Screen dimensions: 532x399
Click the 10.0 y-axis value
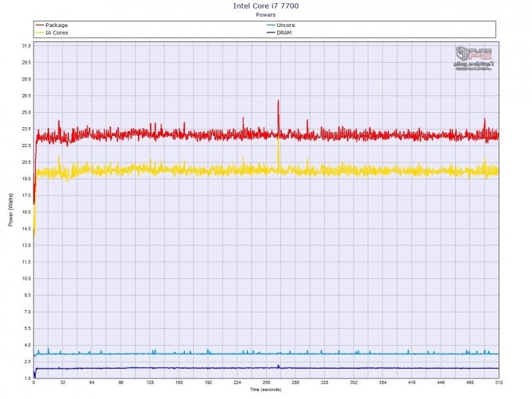coord(26,278)
